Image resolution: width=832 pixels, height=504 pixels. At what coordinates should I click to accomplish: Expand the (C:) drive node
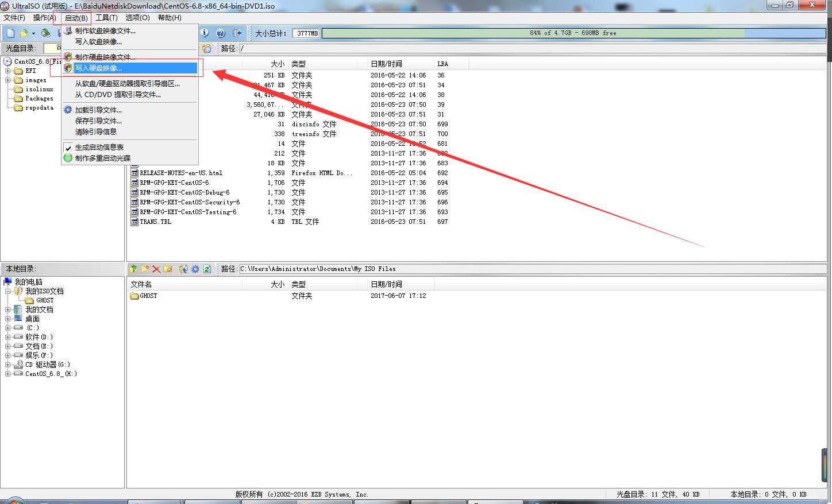click(8, 328)
